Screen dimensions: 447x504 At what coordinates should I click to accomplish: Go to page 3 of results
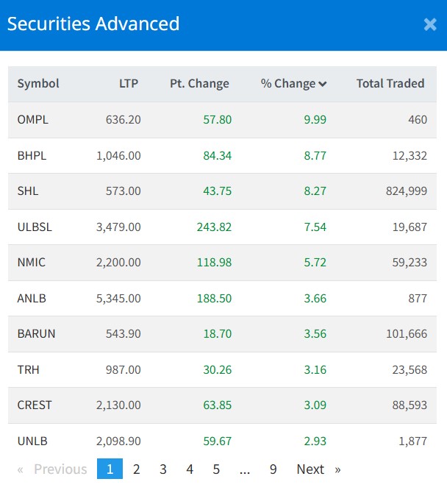click(x=163, y=469)
